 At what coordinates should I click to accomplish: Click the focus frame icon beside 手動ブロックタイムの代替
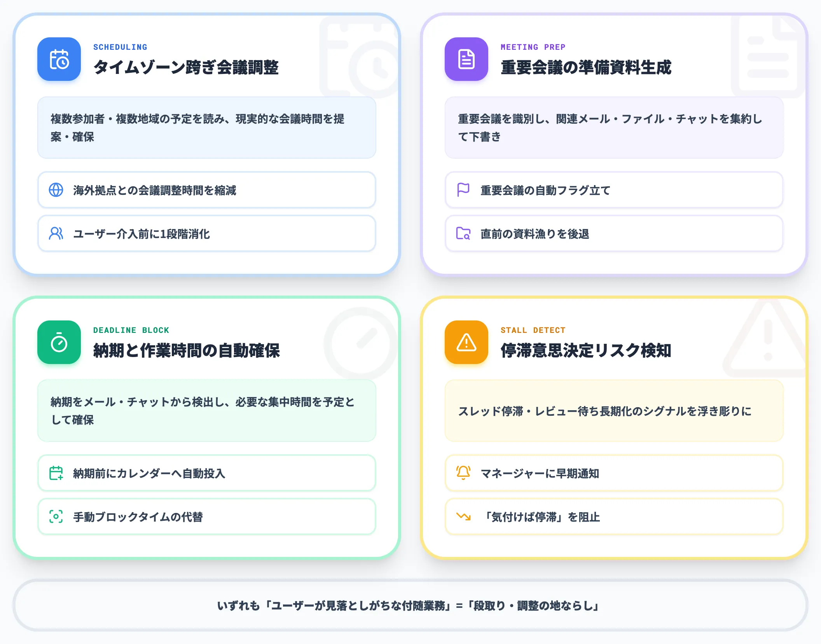56,517
